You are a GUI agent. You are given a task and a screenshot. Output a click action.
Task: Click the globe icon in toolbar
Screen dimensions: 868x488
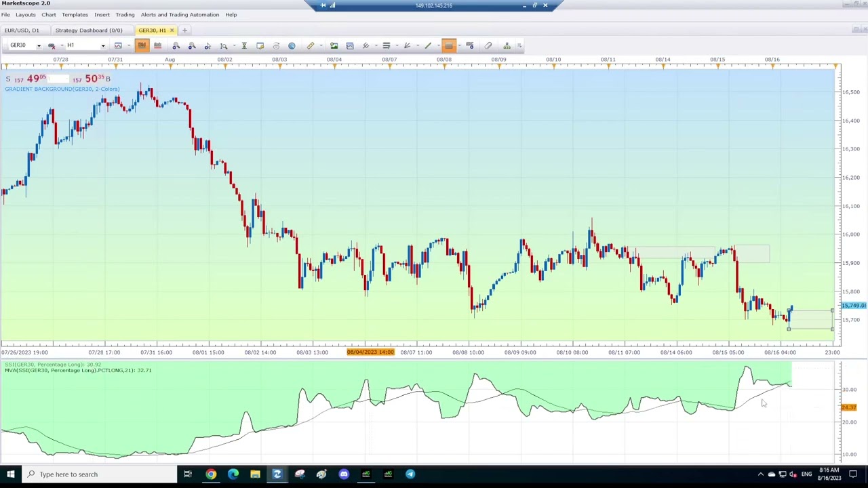click(292, 46)
